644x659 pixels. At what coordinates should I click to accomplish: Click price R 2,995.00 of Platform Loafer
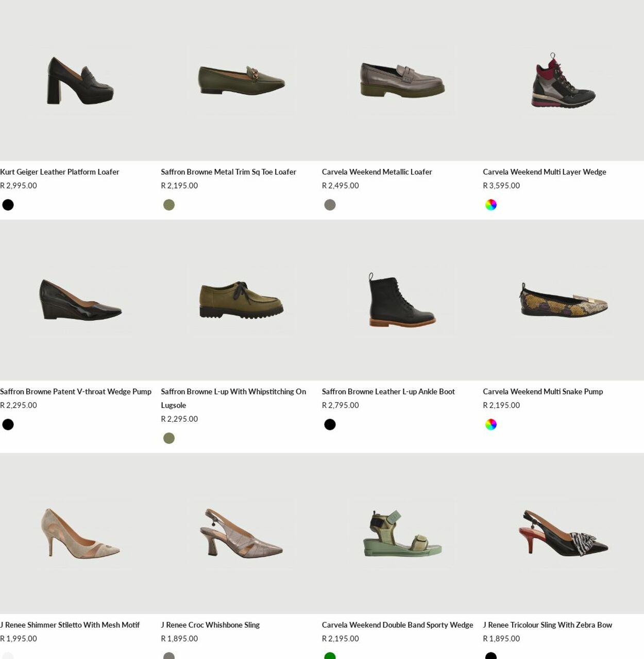click(19, 186)
